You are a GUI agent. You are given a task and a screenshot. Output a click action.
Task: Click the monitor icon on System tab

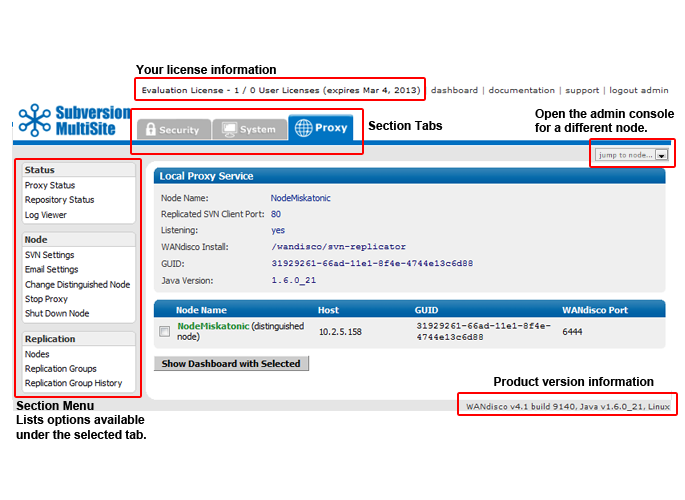click(229, 129)
